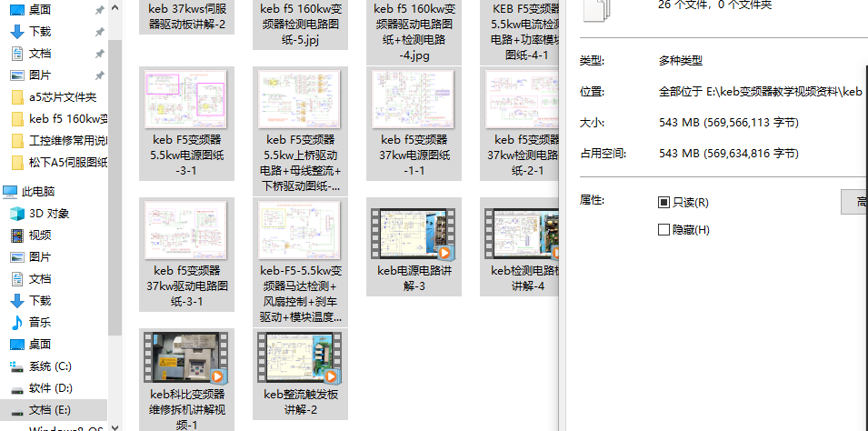Click the 543 MB (569,566,113 字节) size value

[729, 123]
